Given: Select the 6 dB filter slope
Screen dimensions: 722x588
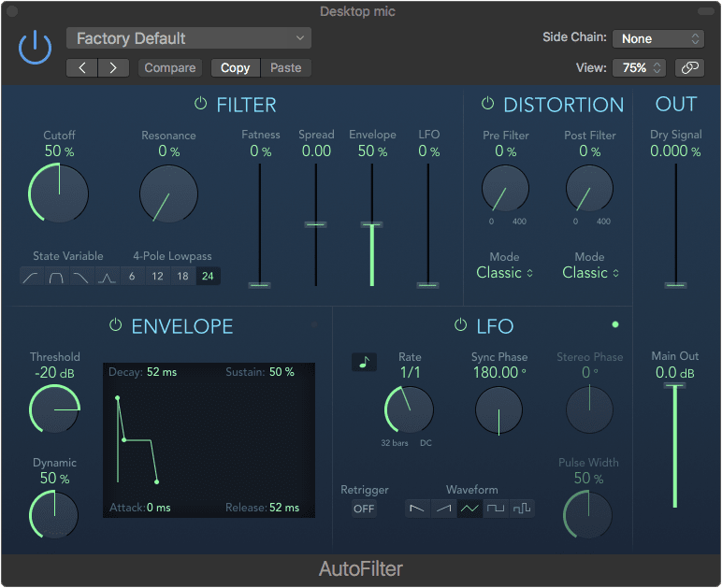Looking at the screenshot, I should (132, 277).
